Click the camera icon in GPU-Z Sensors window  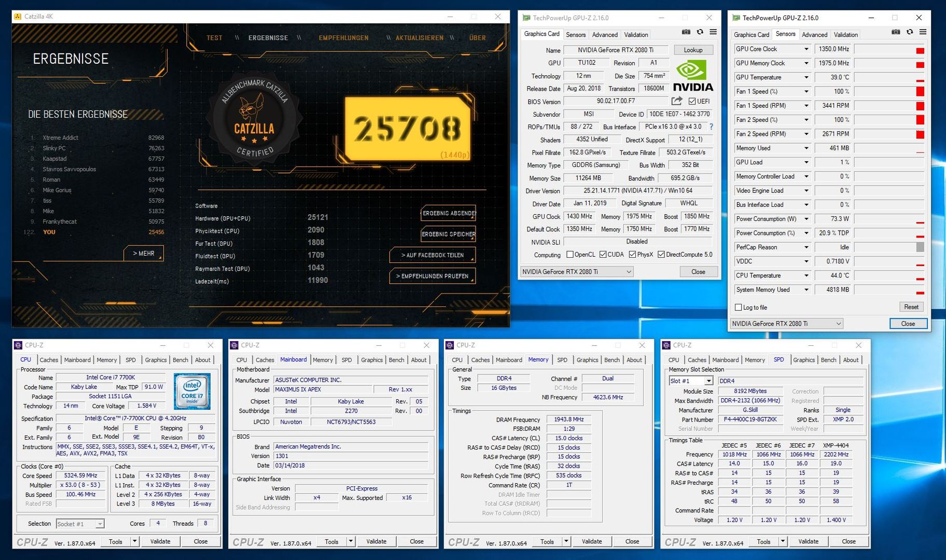click(x=896, y=32)
